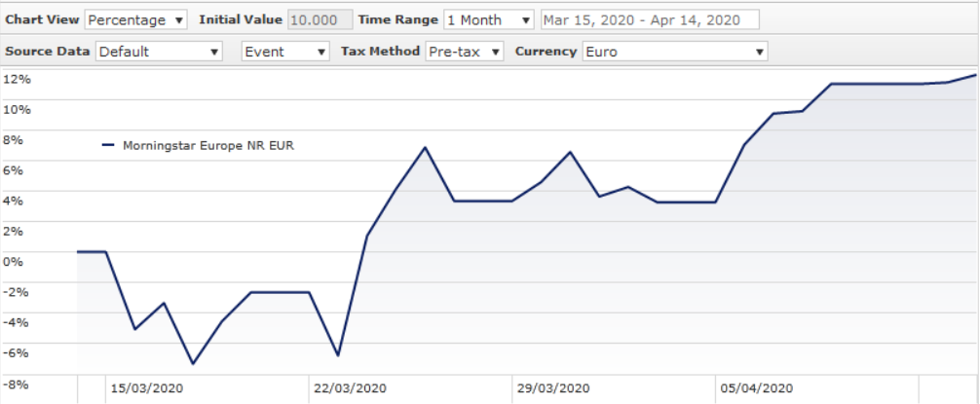Select the Currency Euro dropdown
Image resolution: width=980 pixels, height=404 pixels.
click(x=674, y=52)
